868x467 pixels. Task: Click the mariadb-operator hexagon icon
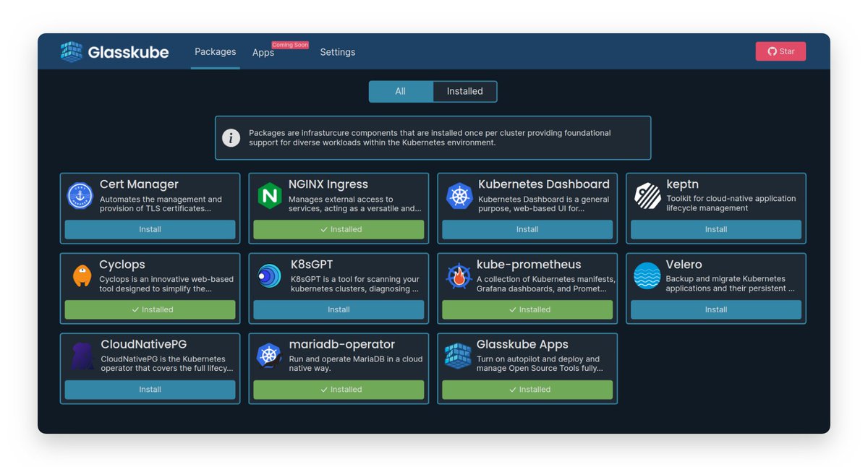point(269,356)
